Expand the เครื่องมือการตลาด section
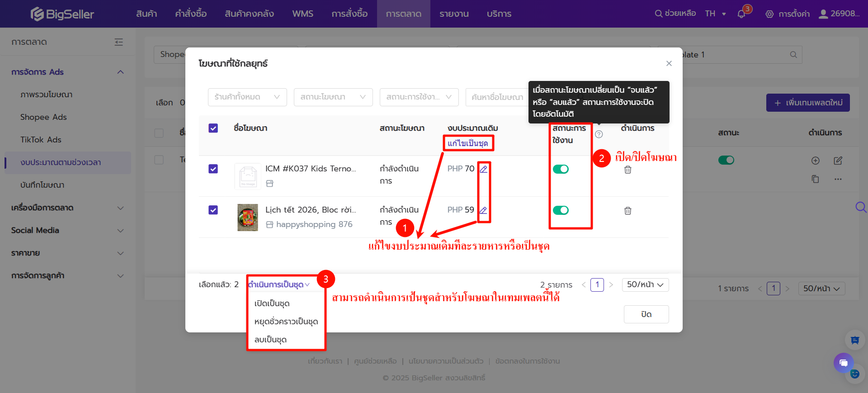 [68, 208]
